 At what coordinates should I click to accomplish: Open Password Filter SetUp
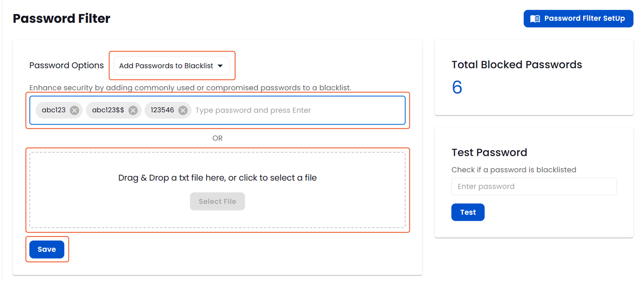point(578,18)
